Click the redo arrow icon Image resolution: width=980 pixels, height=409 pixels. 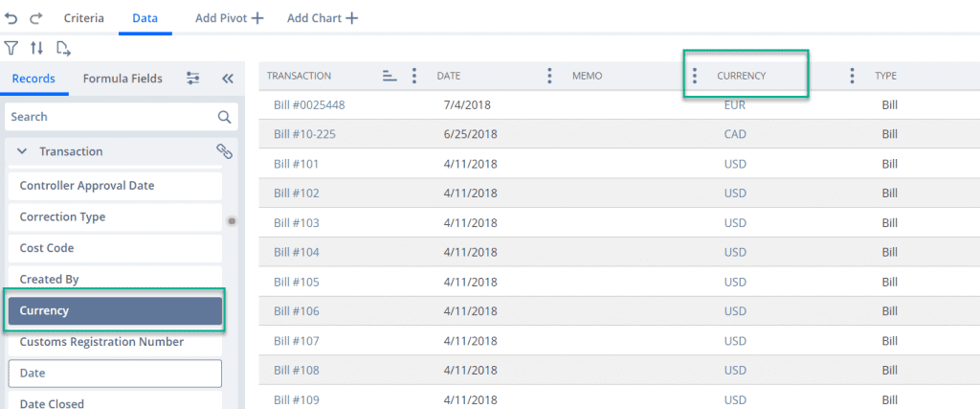pos(36,18)
